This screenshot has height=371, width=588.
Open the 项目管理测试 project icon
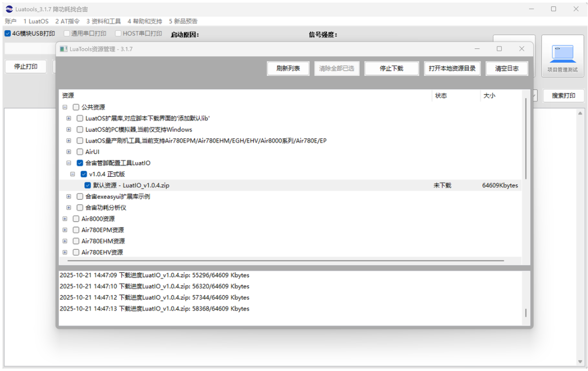coord(563,56)
